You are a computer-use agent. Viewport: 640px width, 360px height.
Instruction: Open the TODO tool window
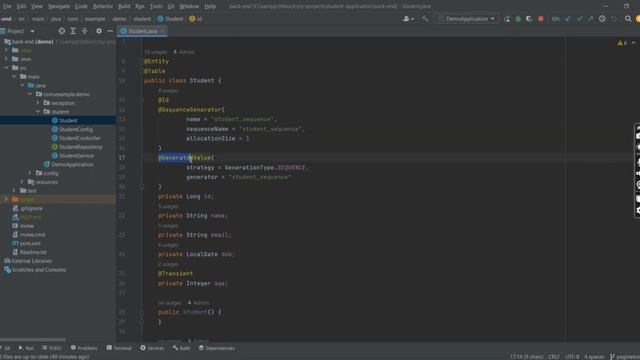tap(52, 348)
